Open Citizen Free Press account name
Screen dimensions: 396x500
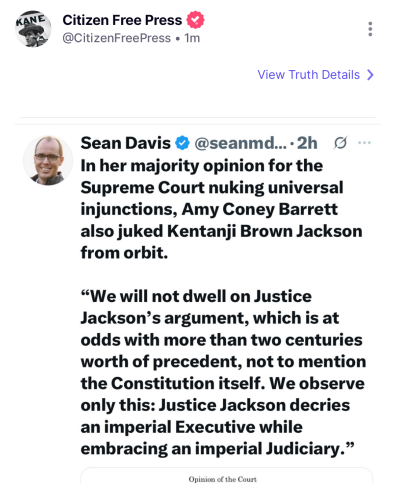(x=122, y=20)
